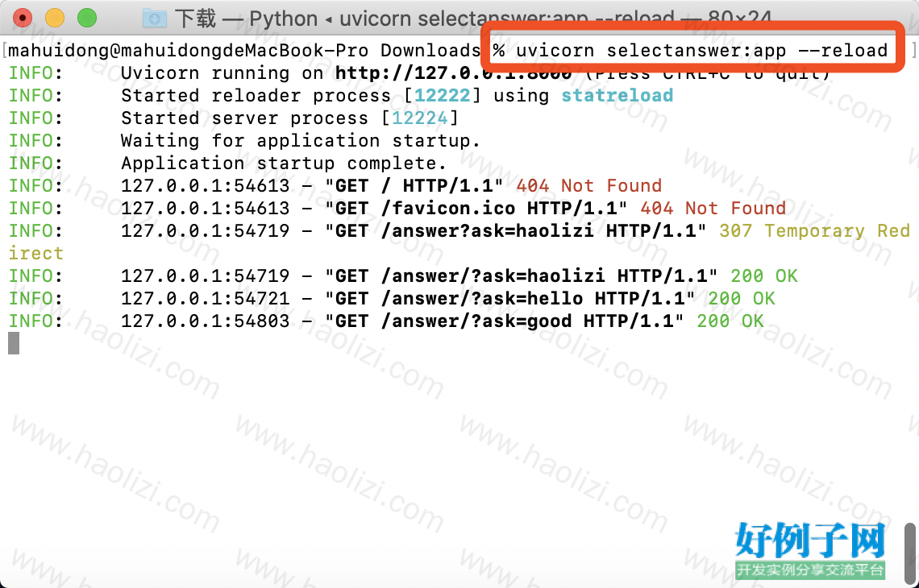Image resolution: width=919 pixels, height=588 pixels.
Task: Click "200 OK" on the ask=haolizi line
Action: [763, 275]
